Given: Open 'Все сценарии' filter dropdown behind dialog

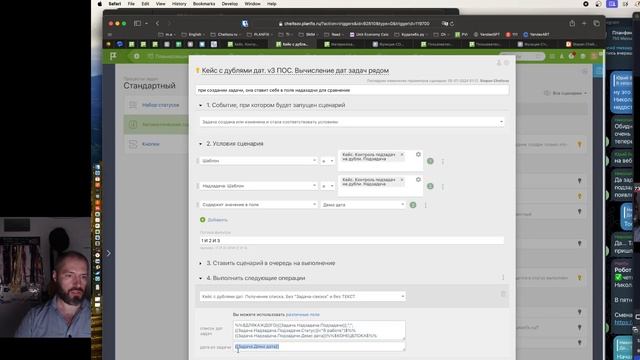Looking at the screenshot, I should 567,93.
